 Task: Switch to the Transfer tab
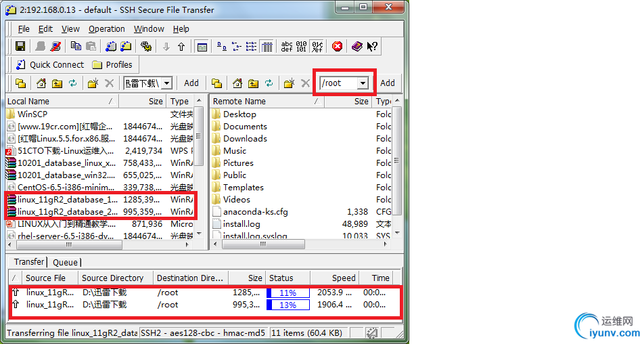(x=28, y=262)
